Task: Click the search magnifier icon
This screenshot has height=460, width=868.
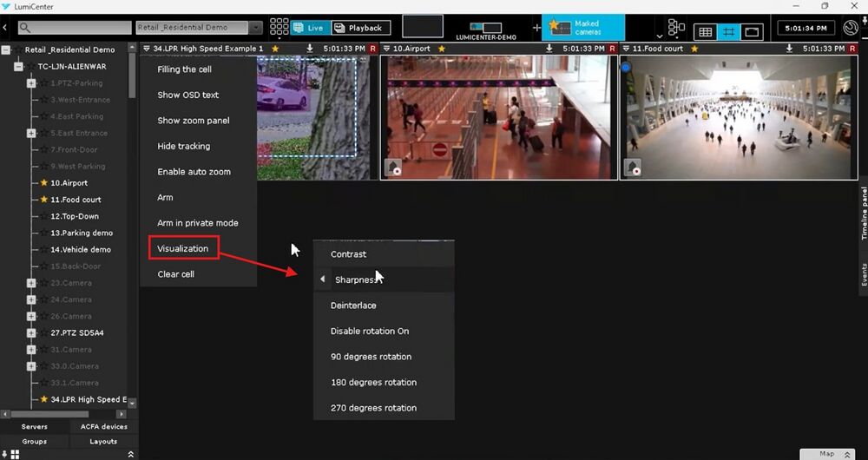Action: [24, 28]
